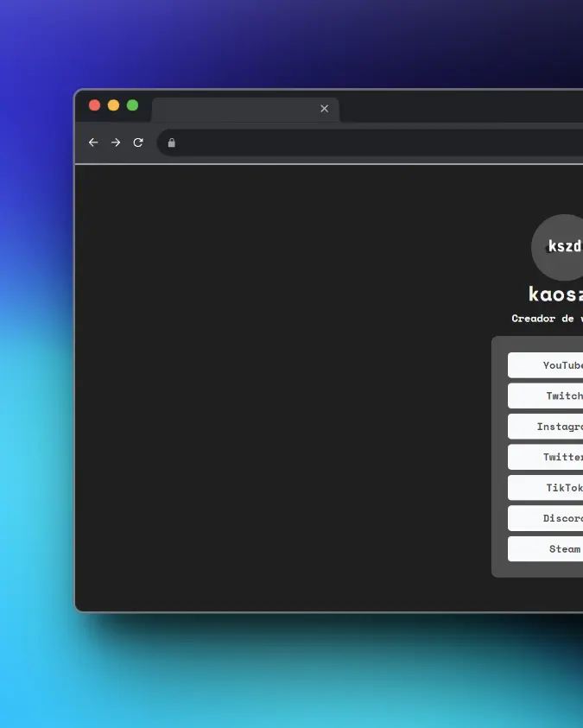Visit the Twitch channel link
The height and width of the screenshot is (728, 583).
click(547, 396)
